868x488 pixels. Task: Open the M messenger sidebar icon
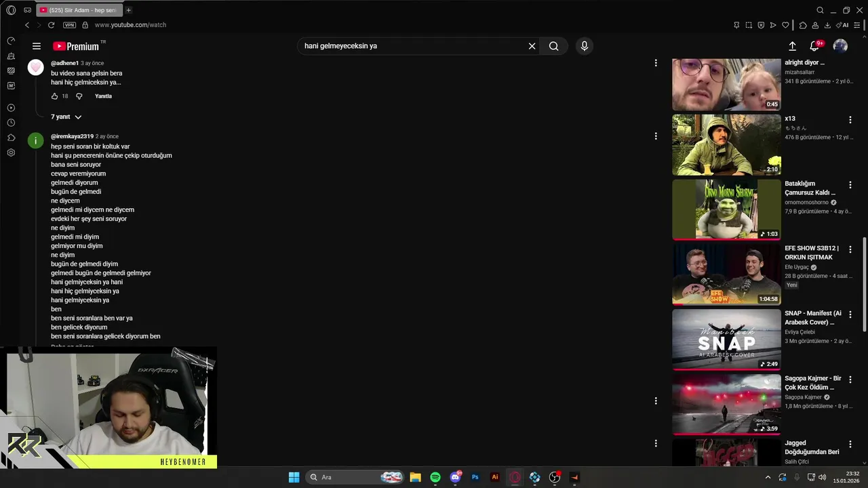tap(11, 85)
